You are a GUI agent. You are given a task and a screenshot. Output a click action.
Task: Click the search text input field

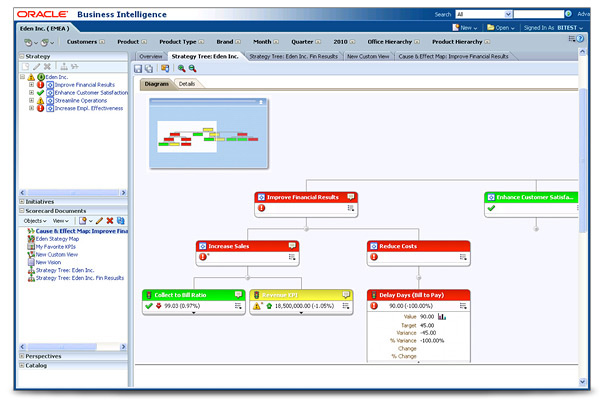pos(538,14)
